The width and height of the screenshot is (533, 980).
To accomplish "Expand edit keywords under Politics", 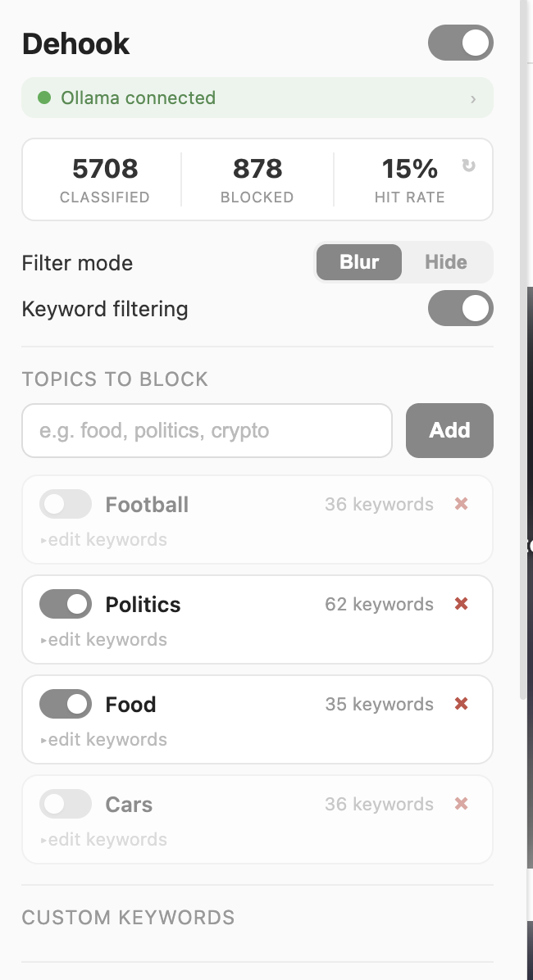I will [102, 639].
